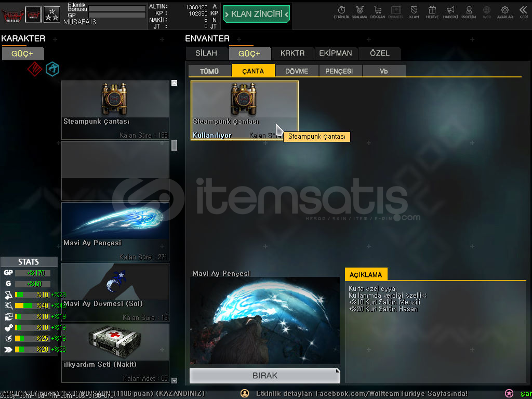This screenshot has height=399, width=532.
Task: Filter inventory by PENÇESİ sub-tab
Action: point(339,71)
